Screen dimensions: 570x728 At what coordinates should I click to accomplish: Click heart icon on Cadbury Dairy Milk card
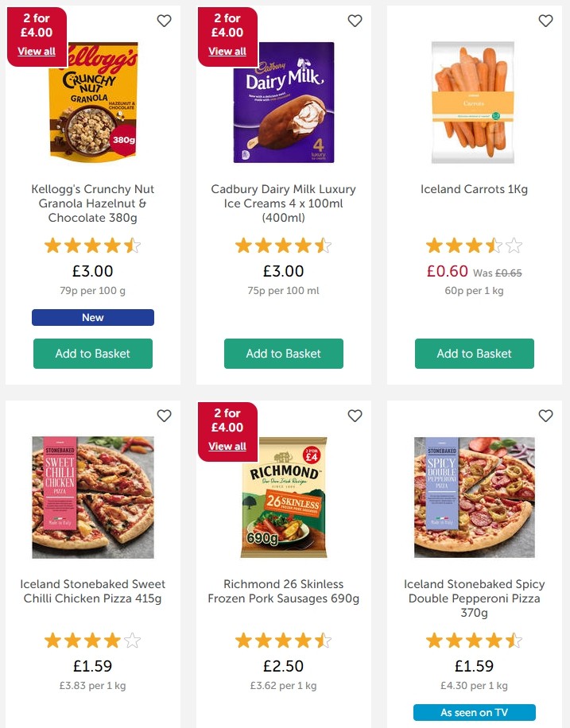355,21
